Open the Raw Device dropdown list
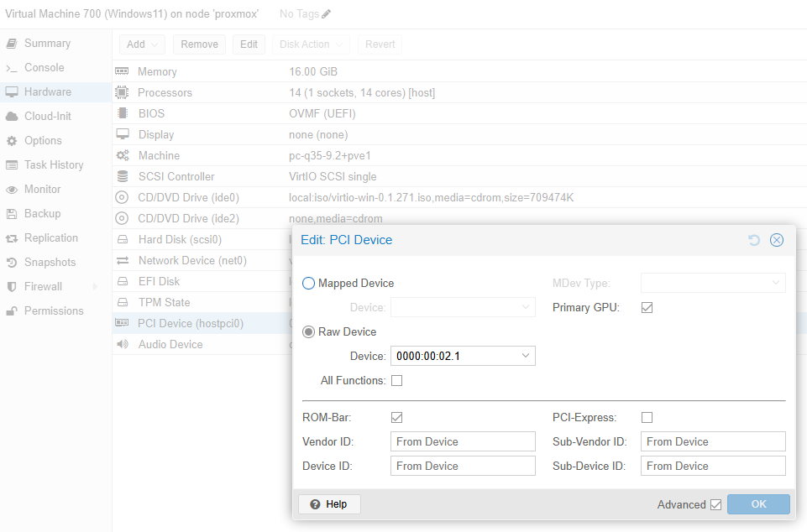This screenshot has width=807, height=532. coord(526,356)
